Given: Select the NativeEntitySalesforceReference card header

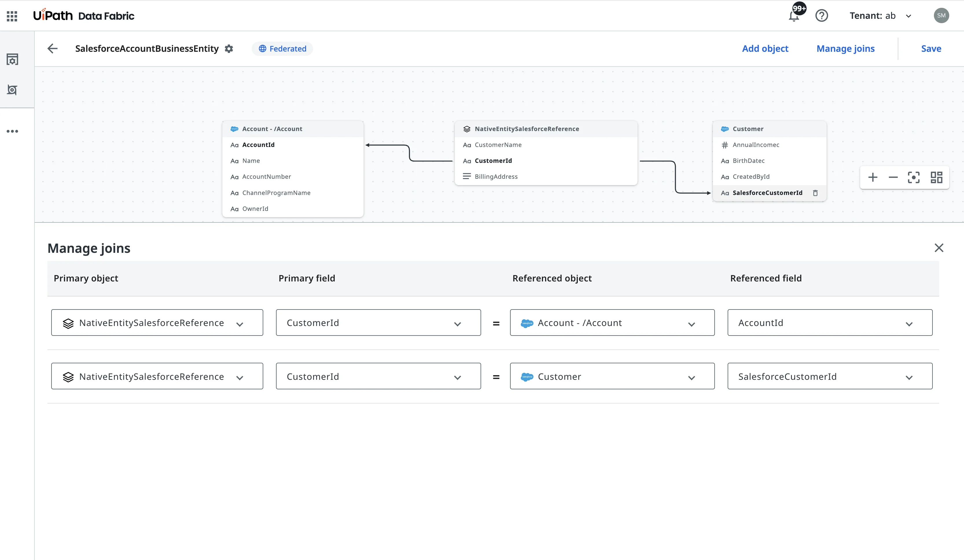Looking at the screenshot, I should 546,129.
